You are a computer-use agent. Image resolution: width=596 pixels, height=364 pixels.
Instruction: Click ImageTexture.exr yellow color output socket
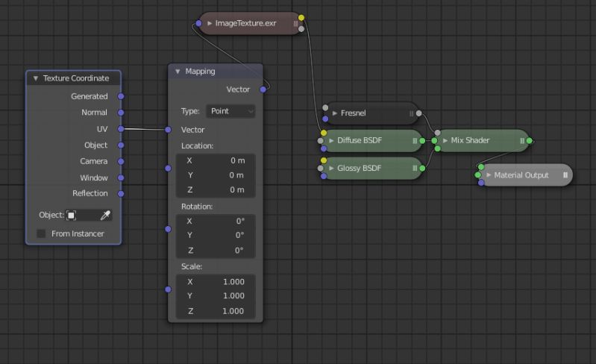301,17
